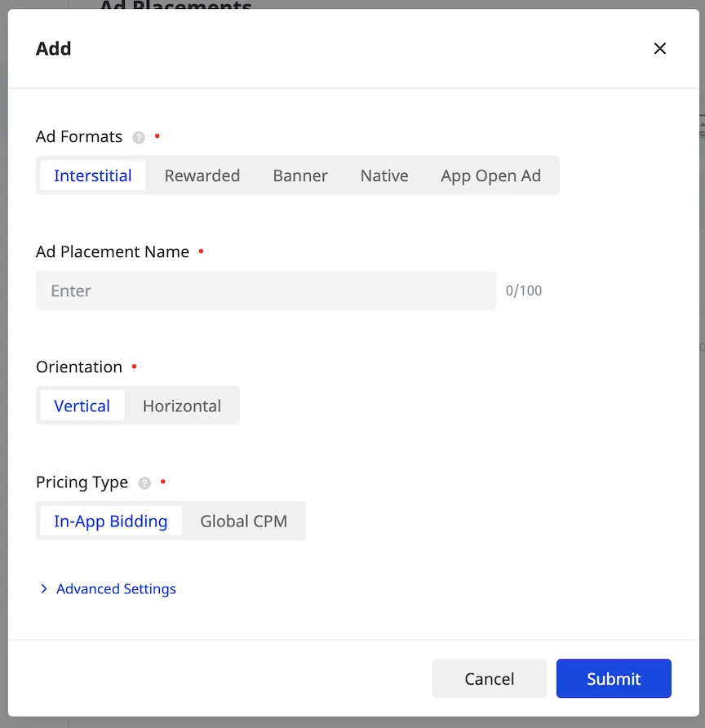Select the Banner ad format

coord(299,175)
